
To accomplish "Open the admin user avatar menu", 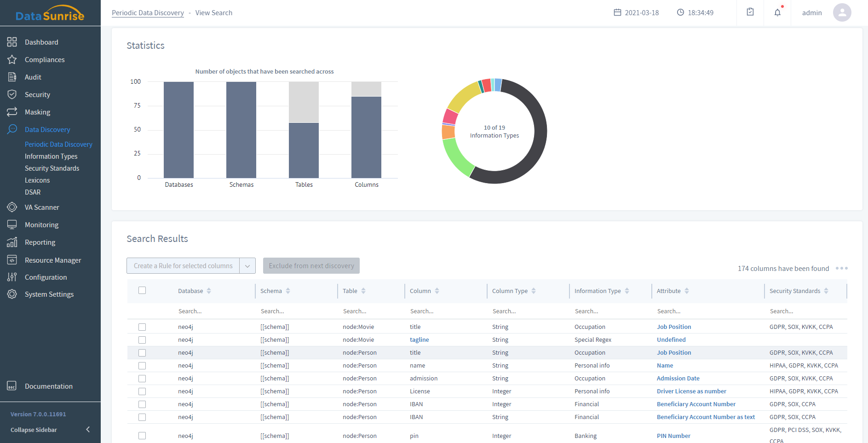I will pyautogui.click(x=842, y=13).
